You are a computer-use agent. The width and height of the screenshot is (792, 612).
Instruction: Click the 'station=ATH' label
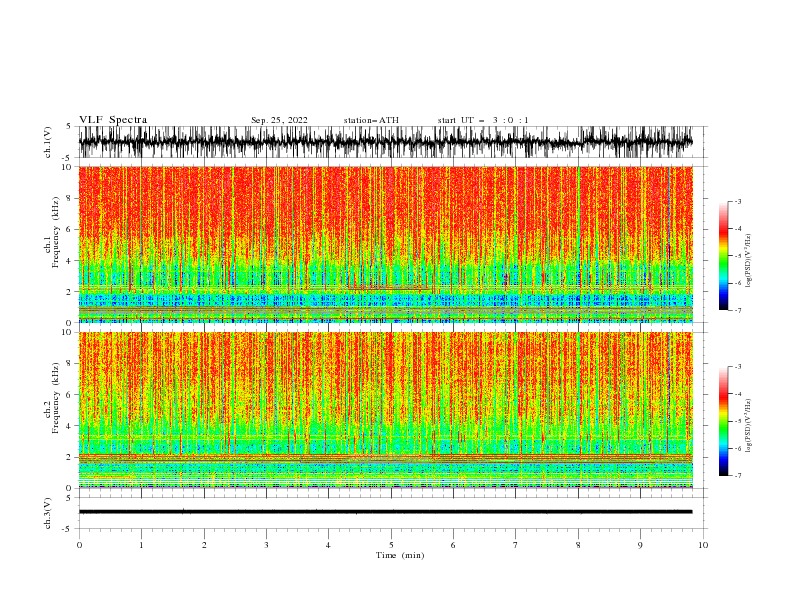tap(371, 120)
